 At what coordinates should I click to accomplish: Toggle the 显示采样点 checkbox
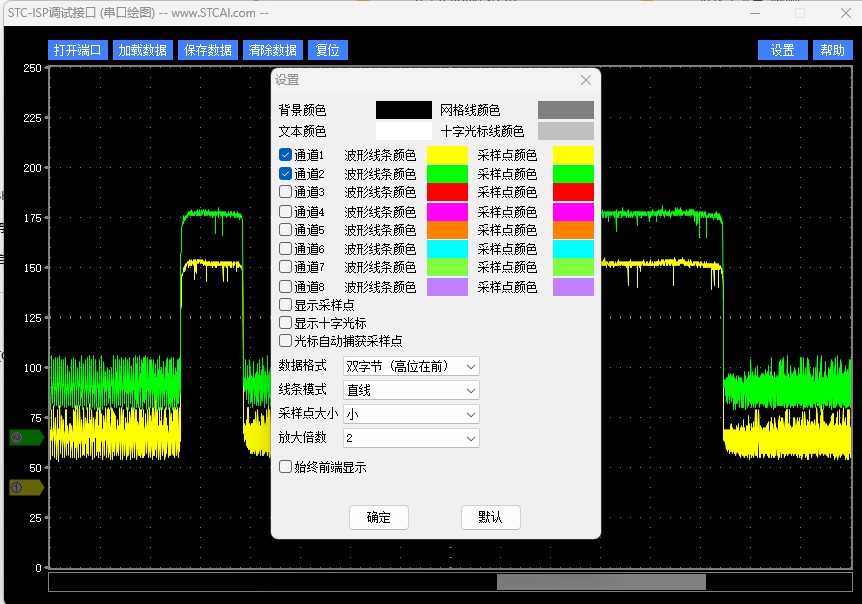click(x=286, y=305)
